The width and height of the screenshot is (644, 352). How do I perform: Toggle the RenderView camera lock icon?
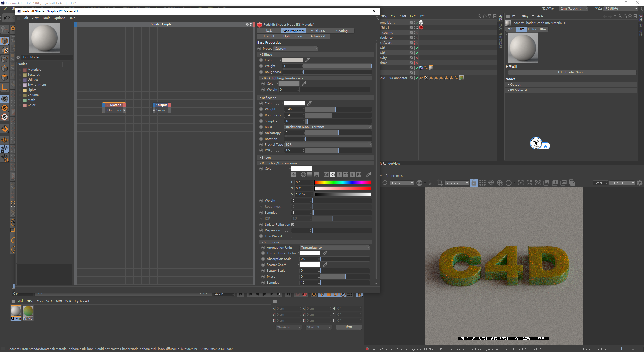pos(474,183)
